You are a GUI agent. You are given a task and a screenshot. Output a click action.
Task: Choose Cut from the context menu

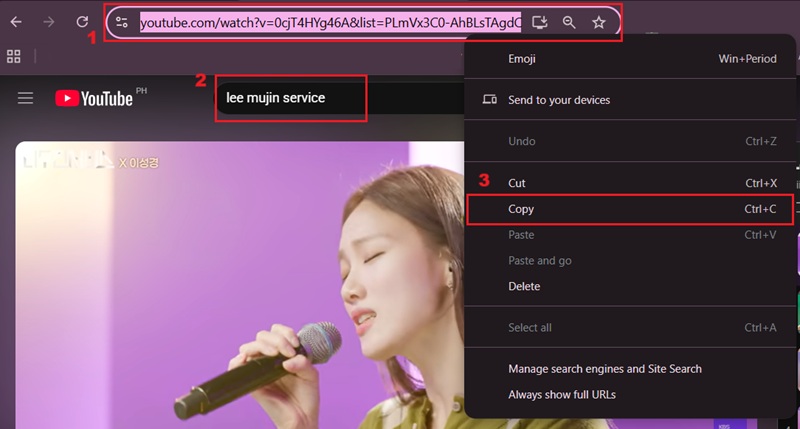[x=517, y=183]
